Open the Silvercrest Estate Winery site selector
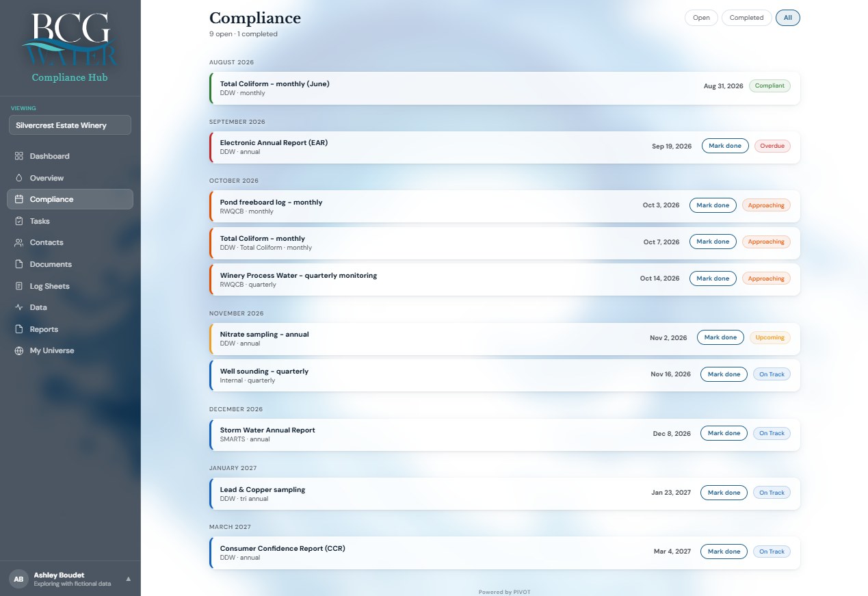The width and height of the screenshot is (868, 596). pos(70,125)
